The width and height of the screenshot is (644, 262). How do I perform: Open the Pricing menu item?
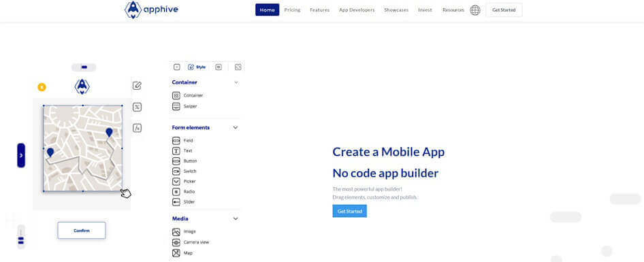pyautogui.click(x=293, y=10)
